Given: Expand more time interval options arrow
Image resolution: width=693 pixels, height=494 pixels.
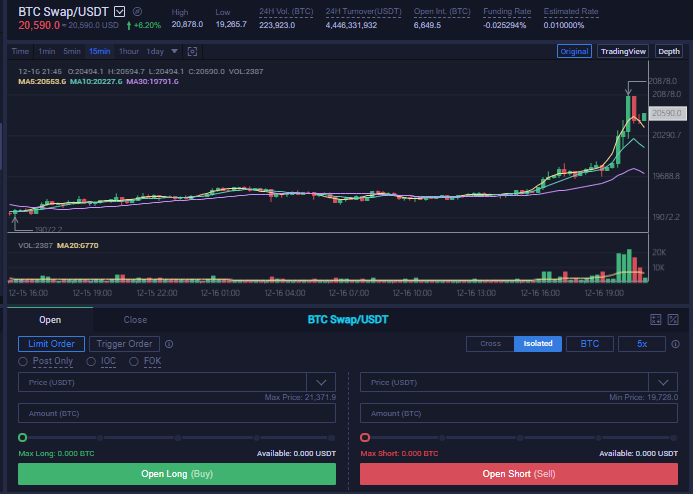Looking at the screenshot, I should pyautogui.click(x=175, y=51).
